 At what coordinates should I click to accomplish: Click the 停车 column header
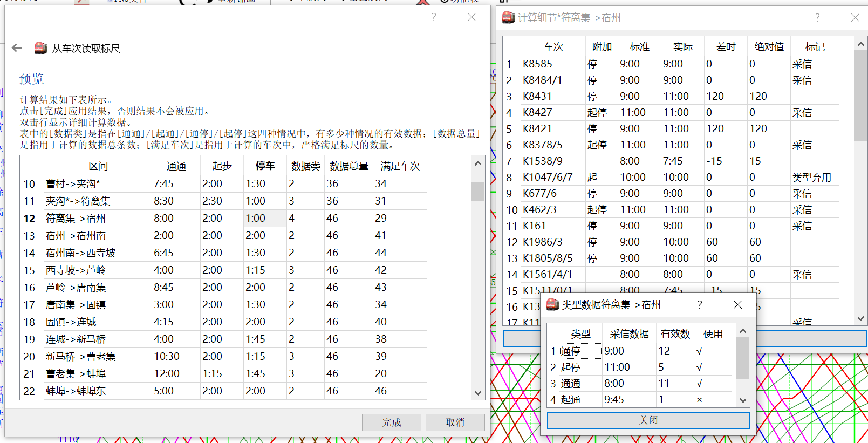(265, 166)
